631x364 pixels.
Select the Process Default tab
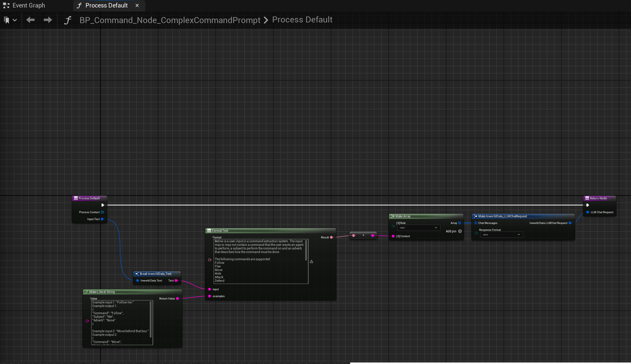point(106,5)
